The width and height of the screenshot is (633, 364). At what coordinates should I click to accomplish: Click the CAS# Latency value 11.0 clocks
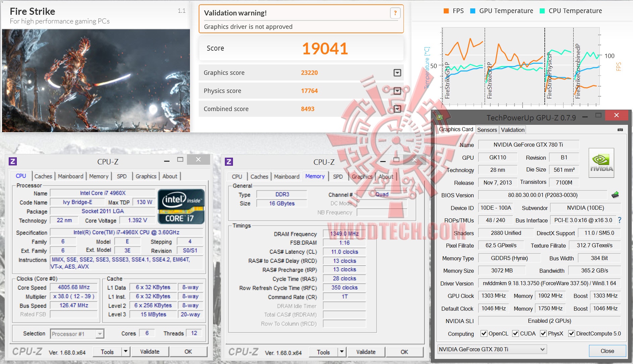(x=344, y=252)
